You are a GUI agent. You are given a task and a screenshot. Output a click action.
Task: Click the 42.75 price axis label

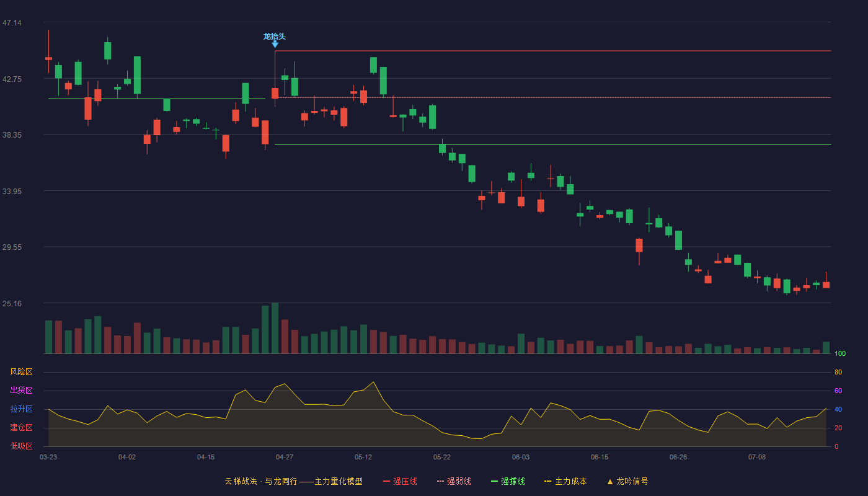(x=12, y=79)
